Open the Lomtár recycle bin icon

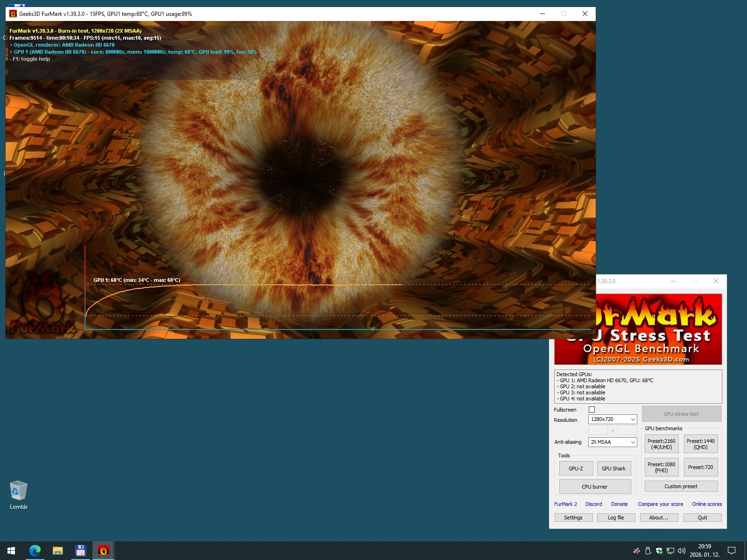(x=19, y=495)
